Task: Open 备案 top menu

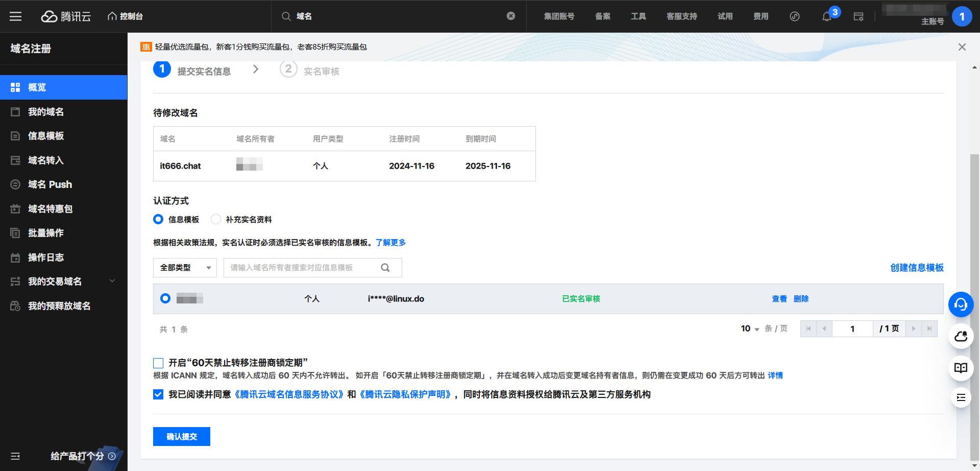Action: (603, 16)
